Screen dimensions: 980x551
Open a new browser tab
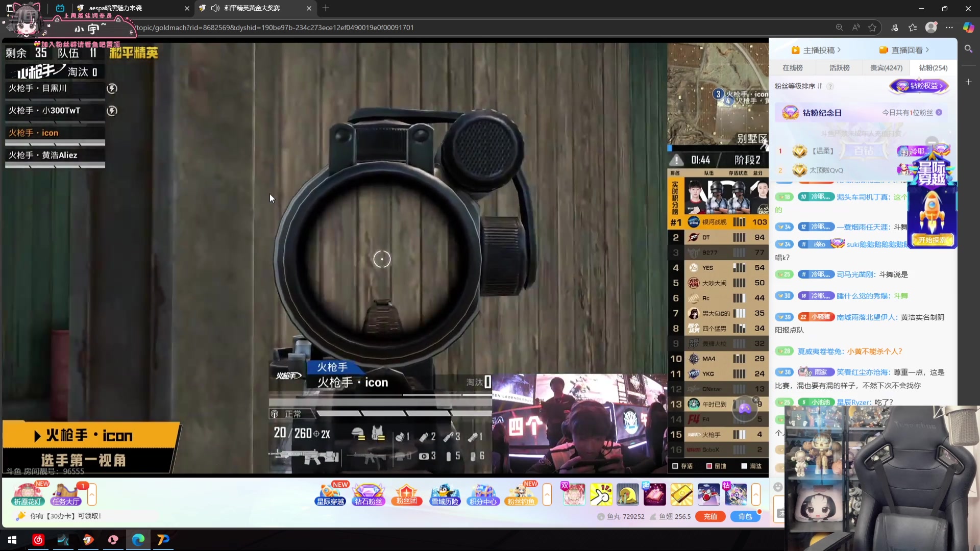(326, 8)
